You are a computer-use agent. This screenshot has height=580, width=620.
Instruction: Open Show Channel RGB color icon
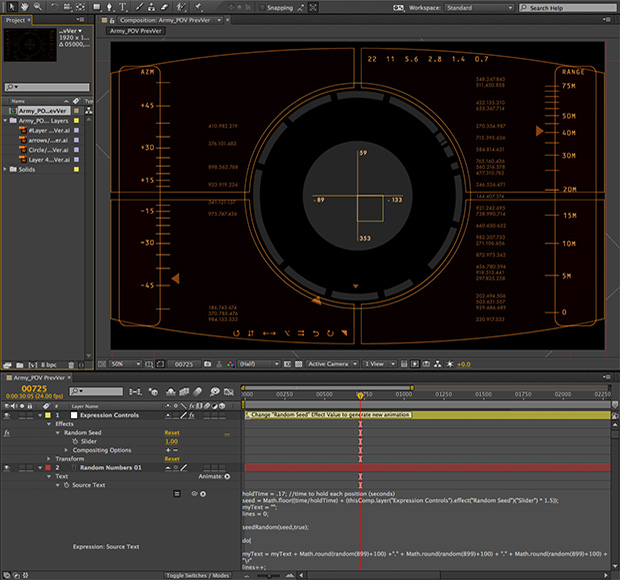pyautogui.click(x=230, y=364)
